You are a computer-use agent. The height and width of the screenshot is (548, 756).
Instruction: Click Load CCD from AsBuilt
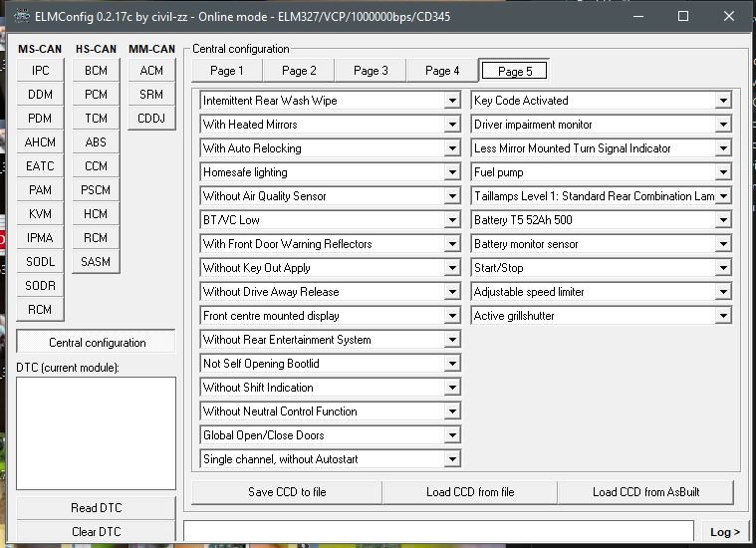[x=645, y=492]
